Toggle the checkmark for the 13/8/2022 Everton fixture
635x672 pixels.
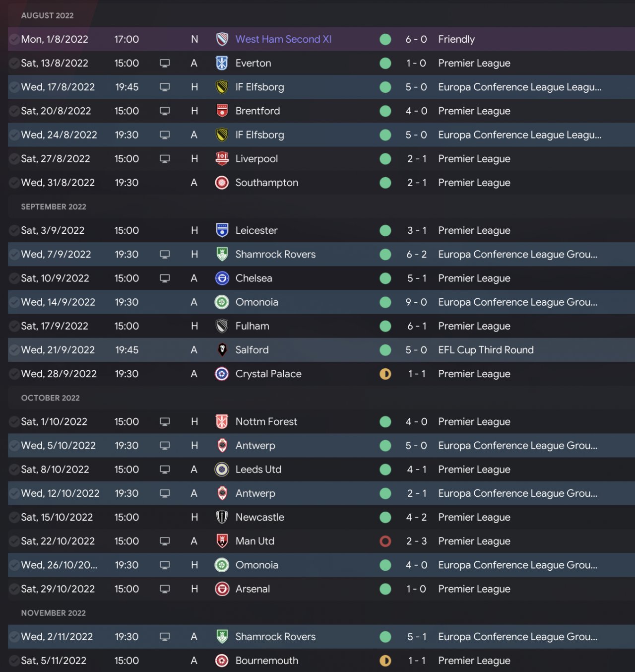point(14,64)
